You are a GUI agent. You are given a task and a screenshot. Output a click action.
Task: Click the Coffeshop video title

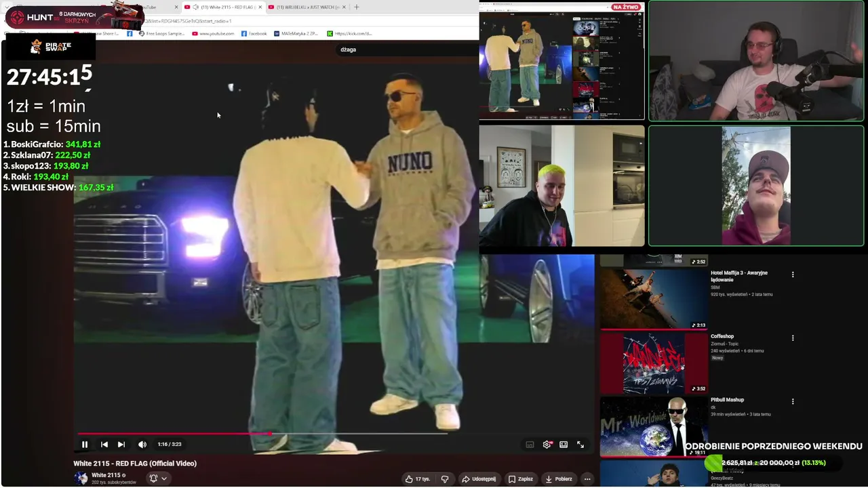[722, 336]
